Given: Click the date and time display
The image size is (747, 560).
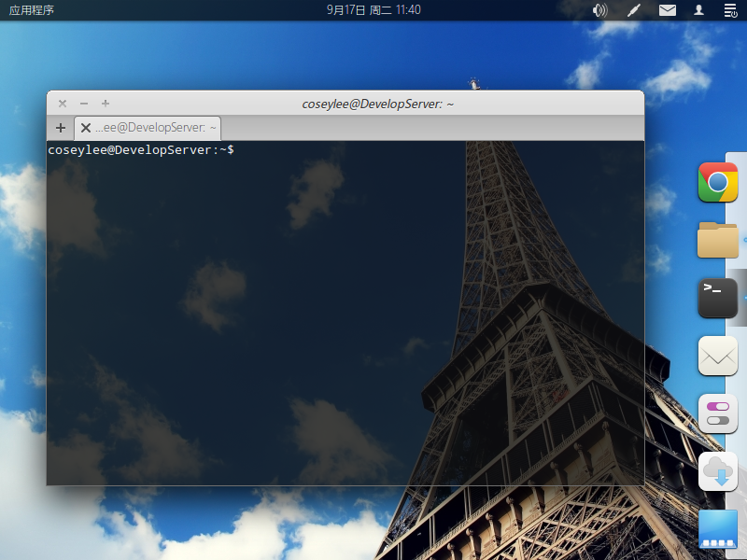Looking at the screenshot, I should 373,10.
